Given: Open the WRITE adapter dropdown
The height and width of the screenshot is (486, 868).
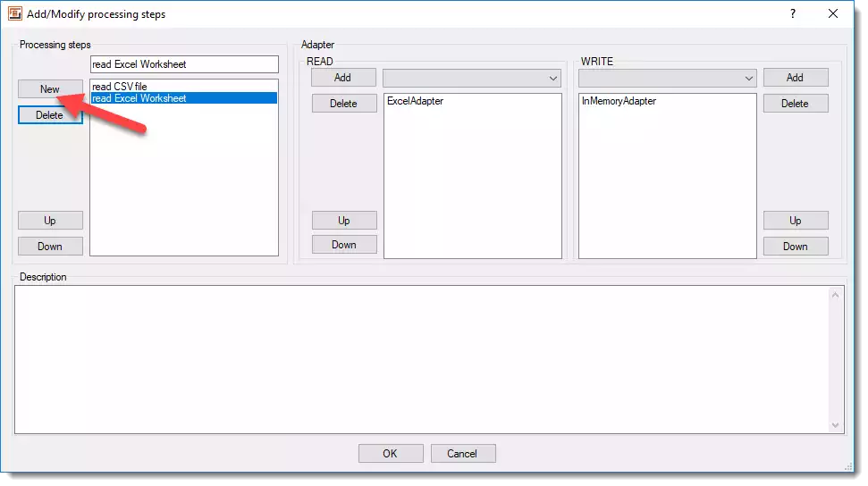Looking at the screenshot, I should [748, 79].
